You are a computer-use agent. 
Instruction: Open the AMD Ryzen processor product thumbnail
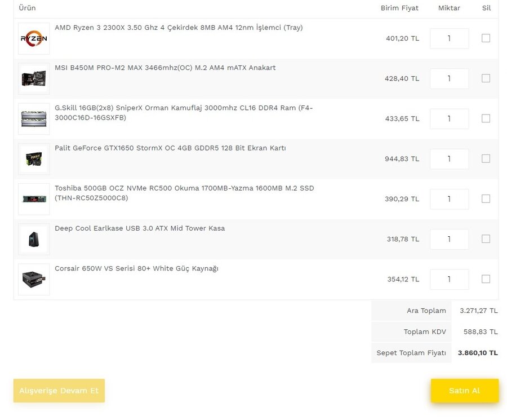(34, 38)
